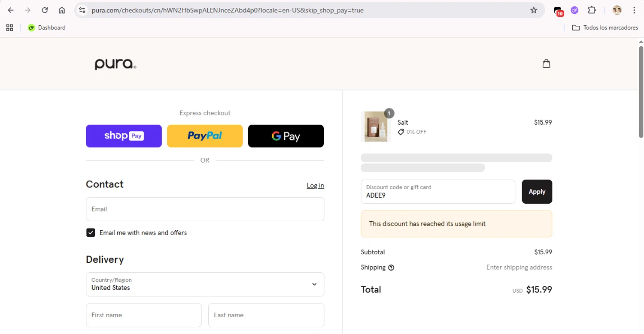The image size is (644, 334).
Task: Open Chrome's three-dot menu
Action: 634,10
